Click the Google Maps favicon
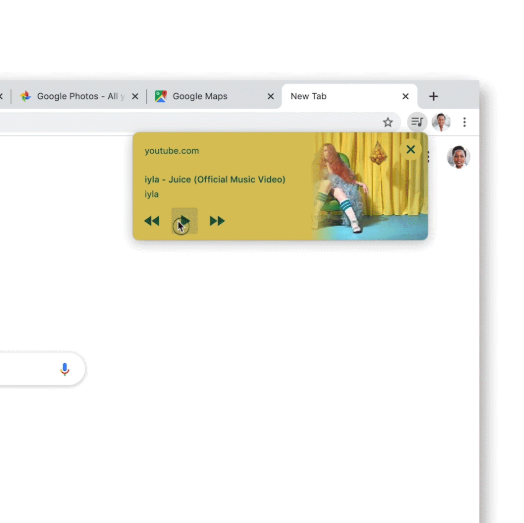This screenshot has width=524, height=523. coord(161,96)
